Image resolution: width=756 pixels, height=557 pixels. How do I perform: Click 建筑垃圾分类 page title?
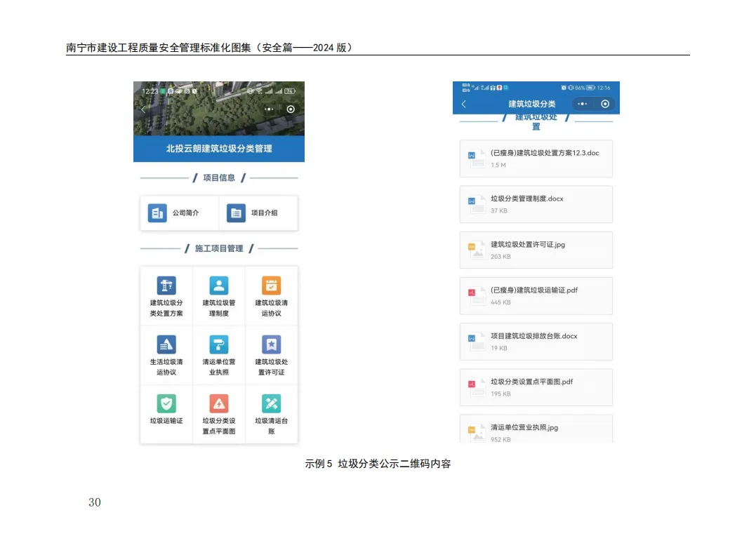click(x=532, y=104)
